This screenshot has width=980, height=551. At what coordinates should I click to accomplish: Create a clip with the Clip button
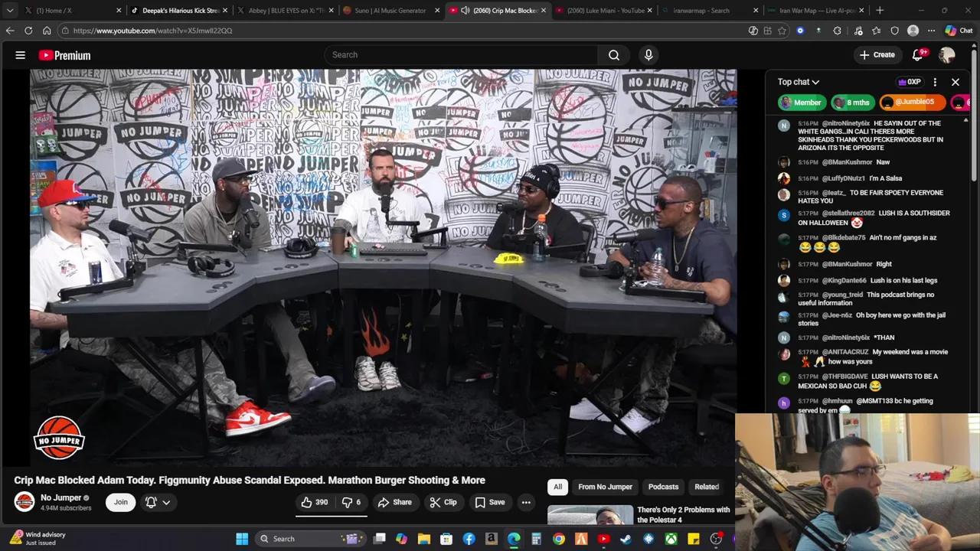point(443,502)
